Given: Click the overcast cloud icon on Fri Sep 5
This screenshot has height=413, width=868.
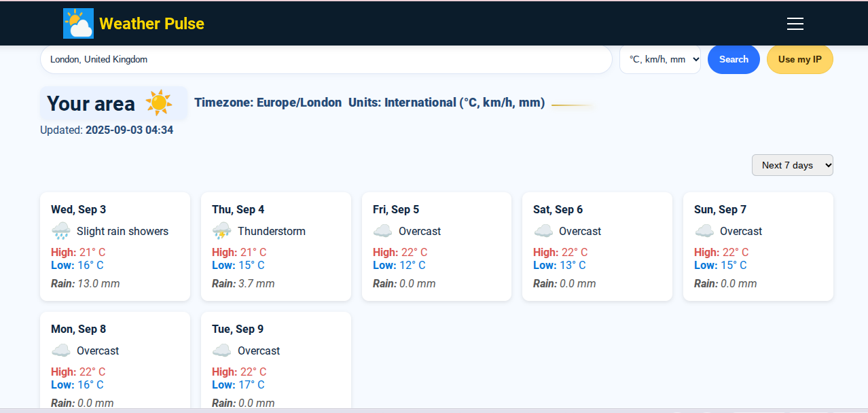Looking at the screenshot, I should coord(382,231).
